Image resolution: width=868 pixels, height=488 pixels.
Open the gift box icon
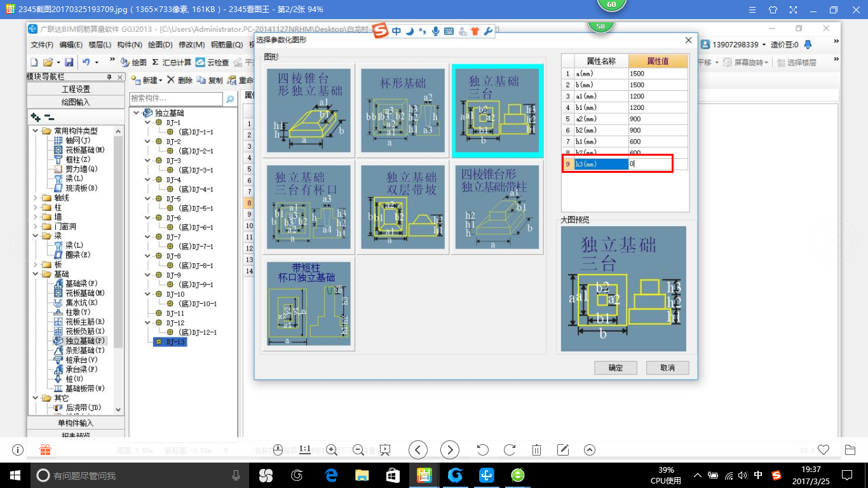pos(45,450)
